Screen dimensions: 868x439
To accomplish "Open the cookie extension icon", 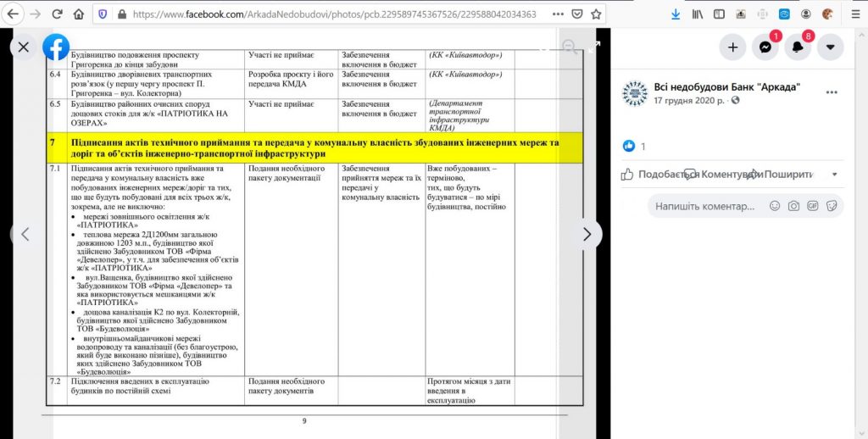I will tap(827, 14).
